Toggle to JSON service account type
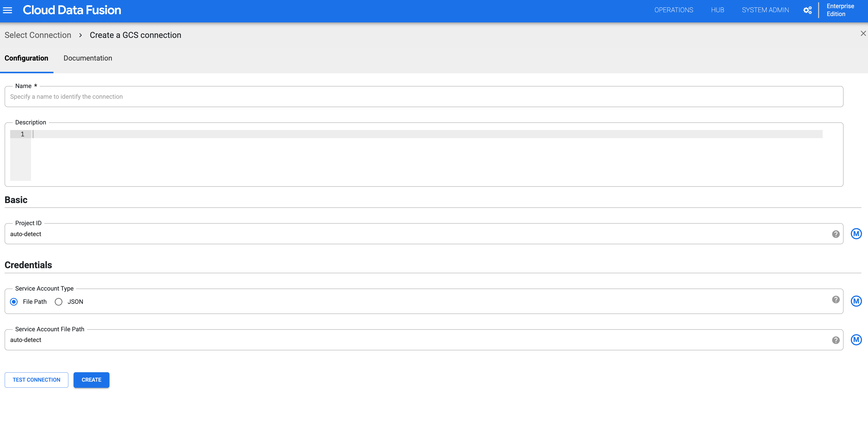This screenshot has height=430, width=868. click(x=59, y=302)
